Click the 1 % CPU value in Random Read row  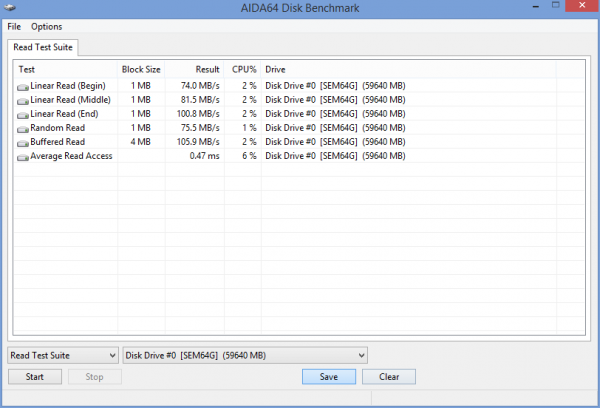(x=249, y=128)
